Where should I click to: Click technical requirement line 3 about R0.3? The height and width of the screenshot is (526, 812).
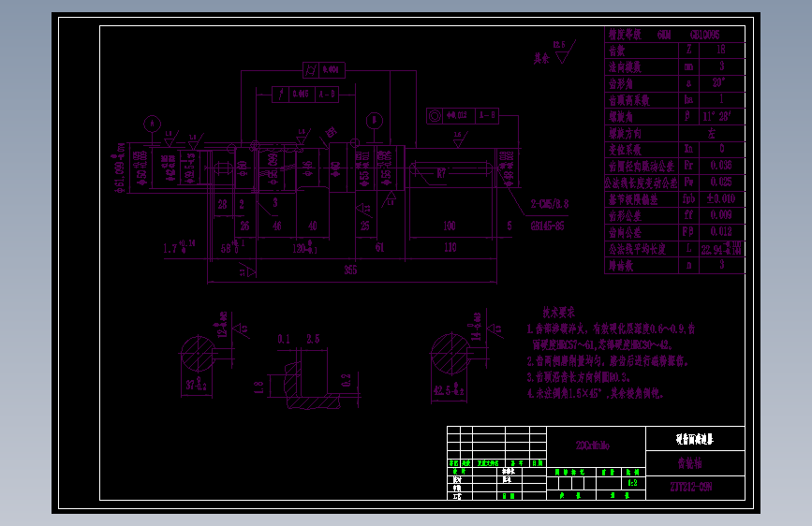coord(579,377)
